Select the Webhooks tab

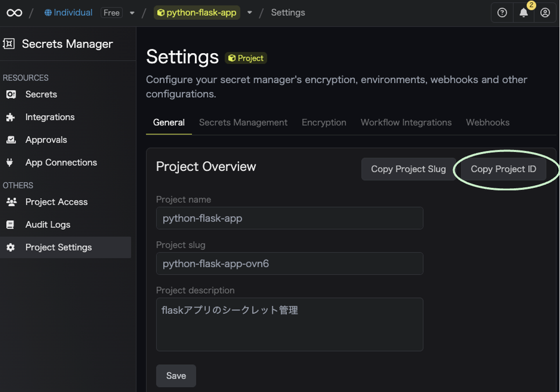click(487, 123)
